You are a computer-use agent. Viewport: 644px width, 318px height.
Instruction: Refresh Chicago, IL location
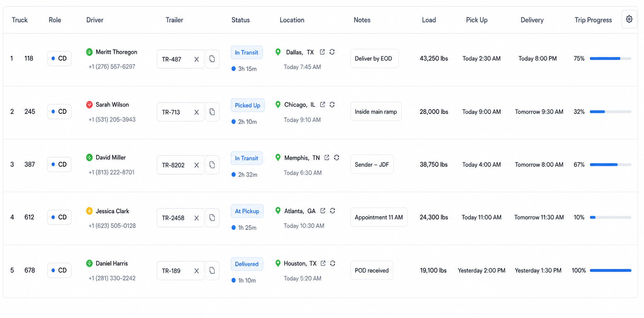tap(332, 104)
